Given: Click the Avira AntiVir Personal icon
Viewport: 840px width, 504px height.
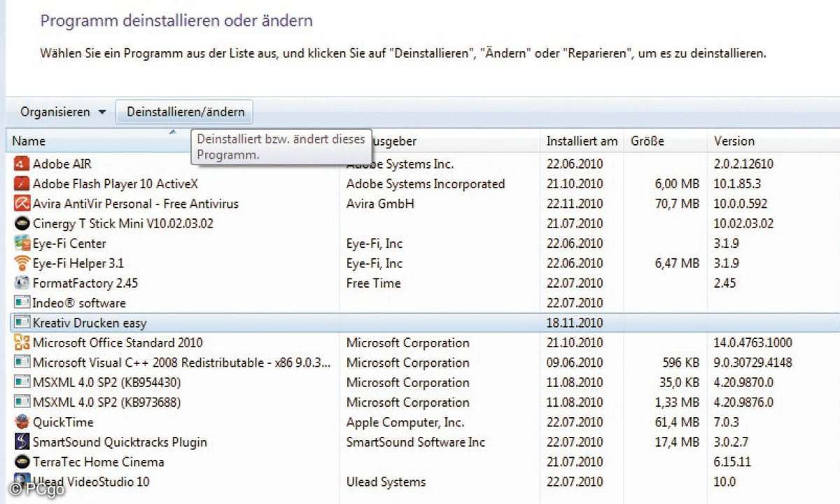Looking at the screenshot, I should 21,204.
